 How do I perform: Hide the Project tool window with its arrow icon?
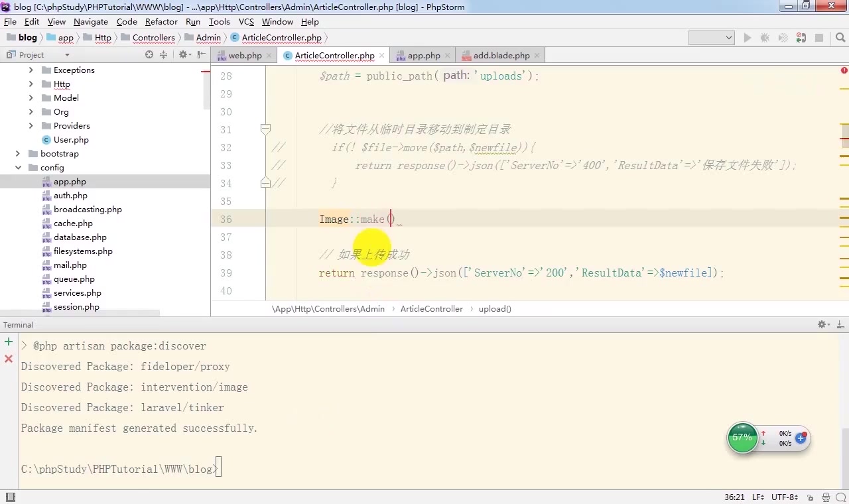(x=201, y=54)
